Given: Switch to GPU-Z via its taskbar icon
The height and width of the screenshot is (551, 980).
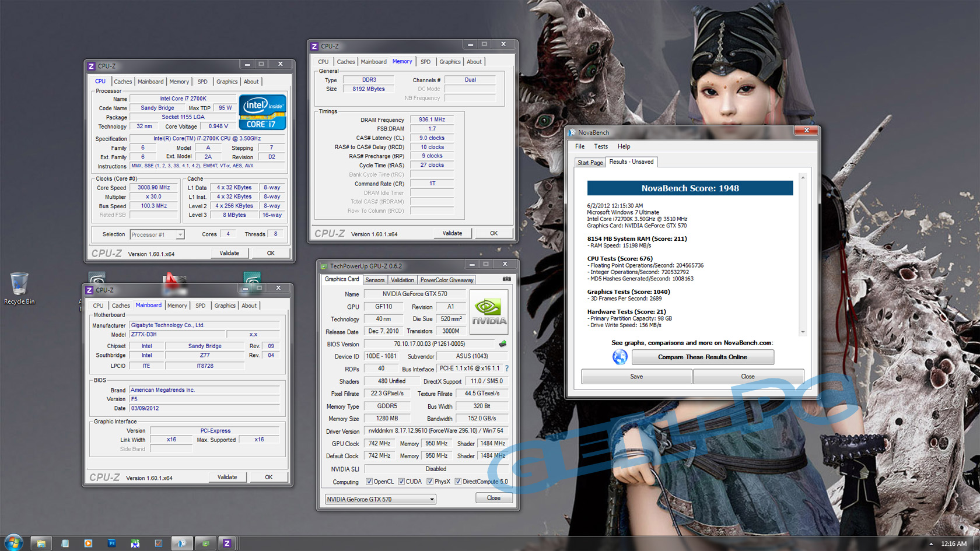Looking at the screenshot, I should pos(205,543).
